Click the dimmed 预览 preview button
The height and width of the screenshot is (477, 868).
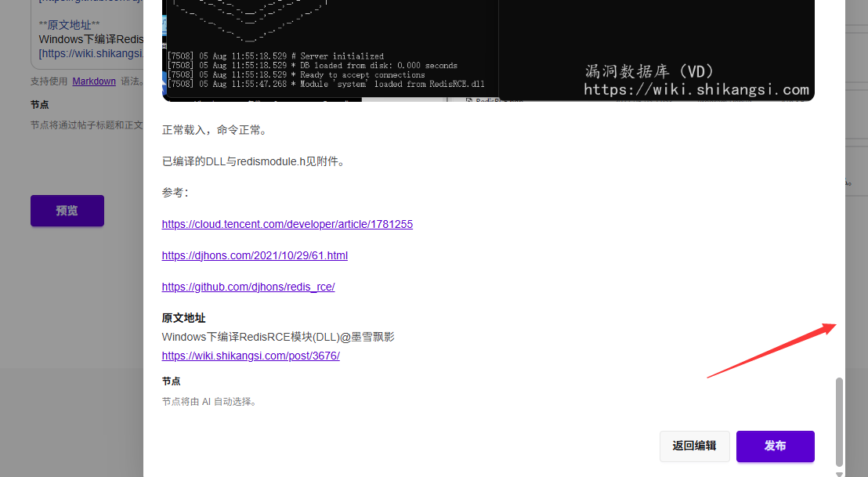tap(67, 211)
